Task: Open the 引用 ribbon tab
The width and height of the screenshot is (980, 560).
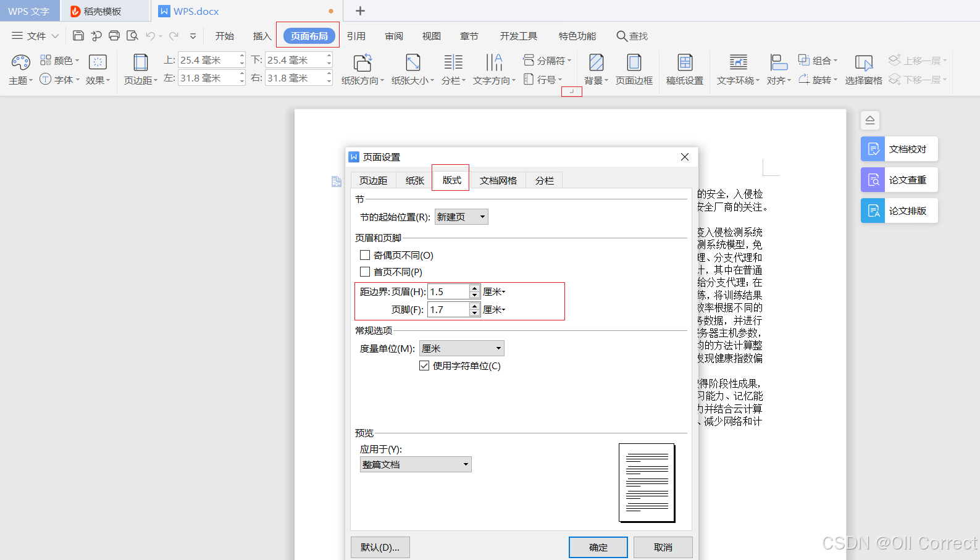Action: 356,36
